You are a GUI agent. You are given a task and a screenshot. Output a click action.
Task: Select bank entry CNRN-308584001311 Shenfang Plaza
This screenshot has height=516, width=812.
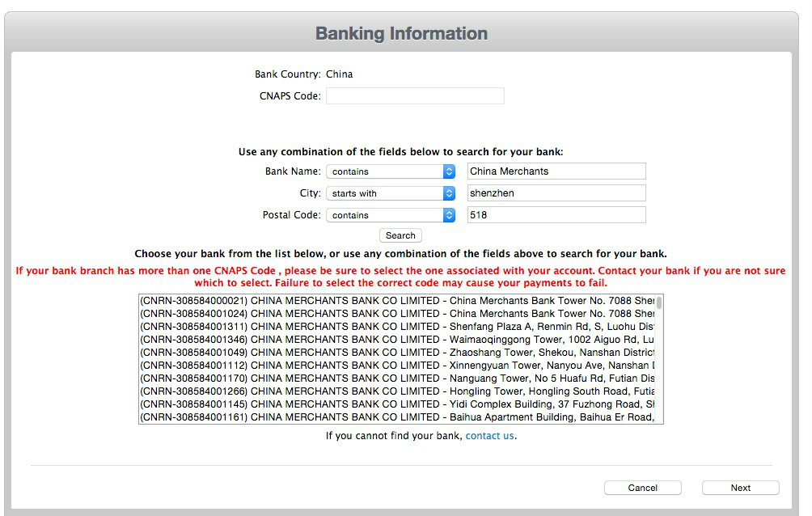[x=396, y=327]
